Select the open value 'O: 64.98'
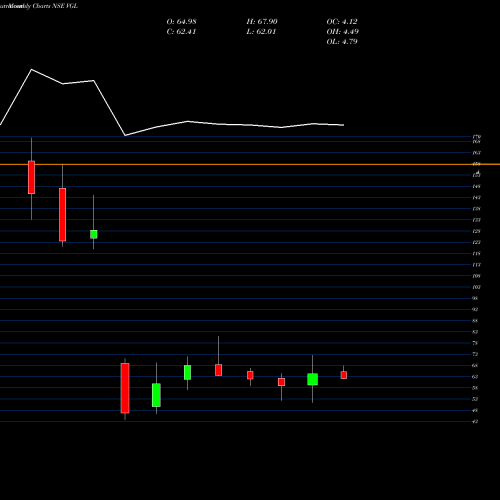This screenshot has width=500, height=500. tap(181, 22)
